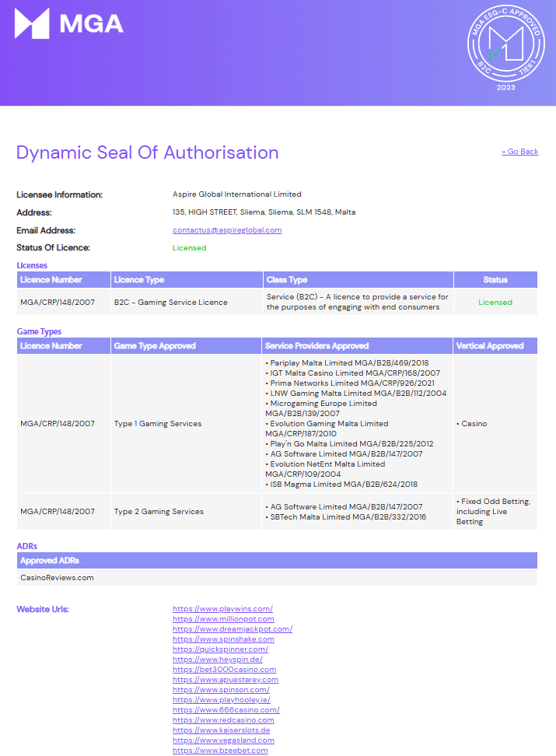Click SBTech Malta Limited MGA/B2B/332/2016 entry
Screen dimensions: 556x756
pyautogui.click(x=346, y=517)
